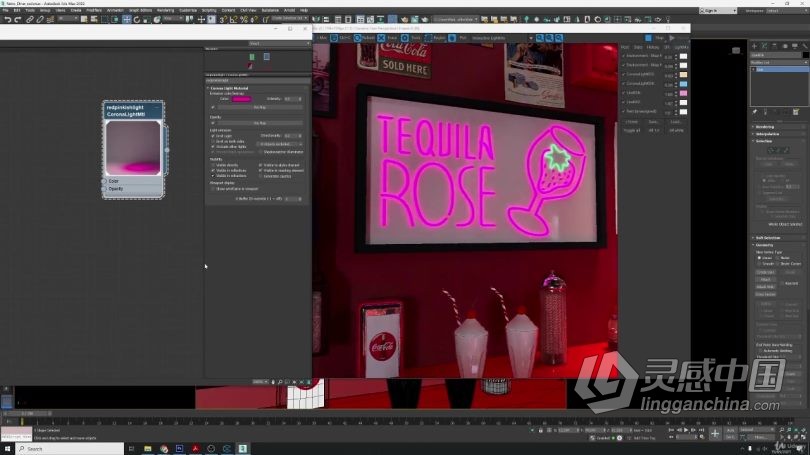Open the Scripting menu

click(209, 10)
